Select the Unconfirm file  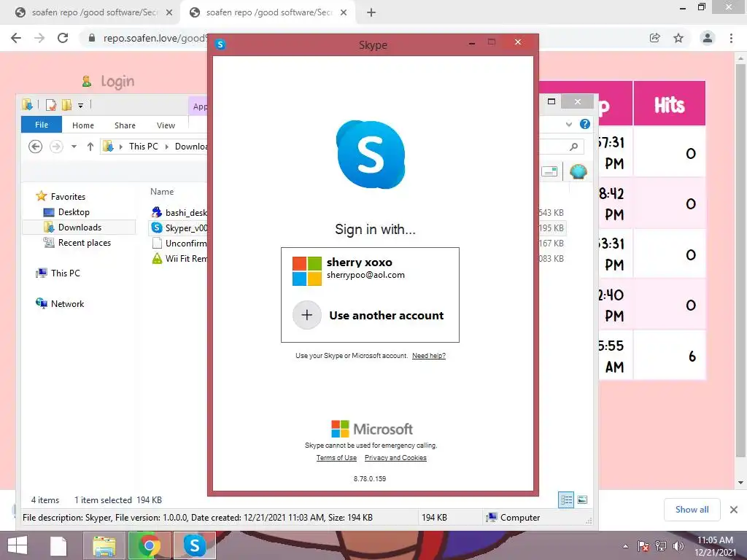[x=179, y=244]
